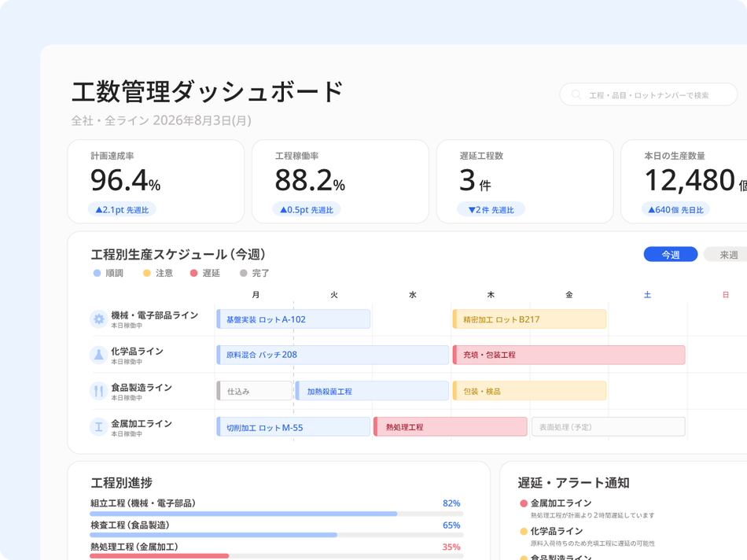Image resolution: width=747 pixels, height=560 pixels.
Task: Open the 仕込み completed task bar
Action: (254, 391)
